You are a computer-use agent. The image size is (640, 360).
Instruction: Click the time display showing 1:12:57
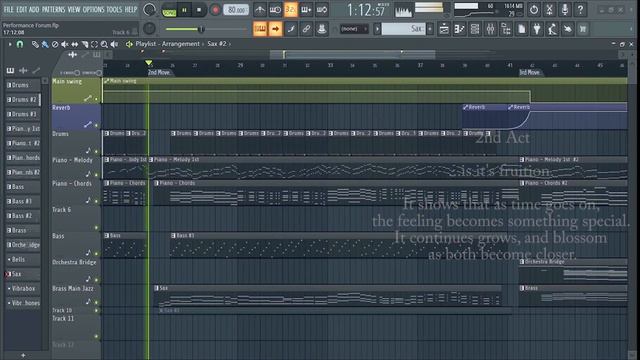(x=366, y=10)
